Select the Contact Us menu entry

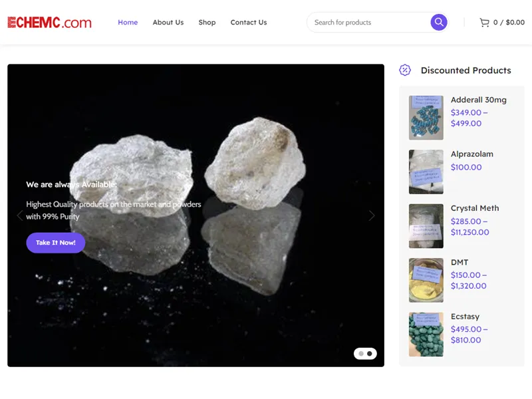click(249, 22)
